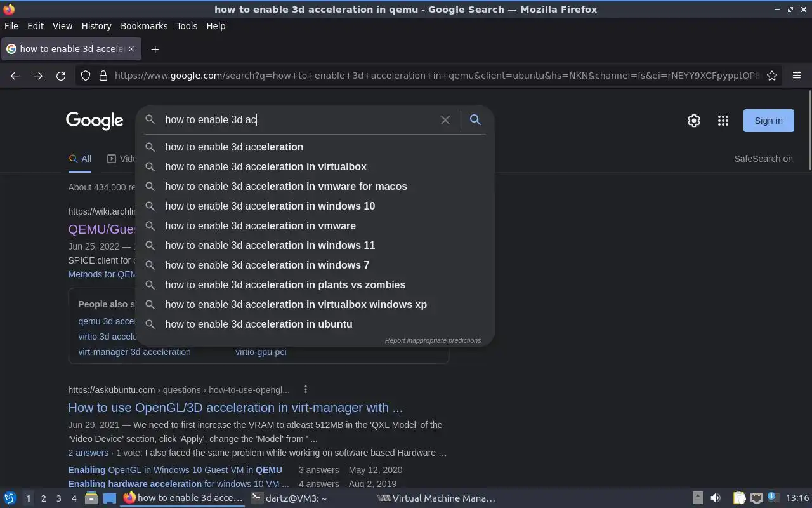Open related search virtio-gpu-pci

click(261, 352)
